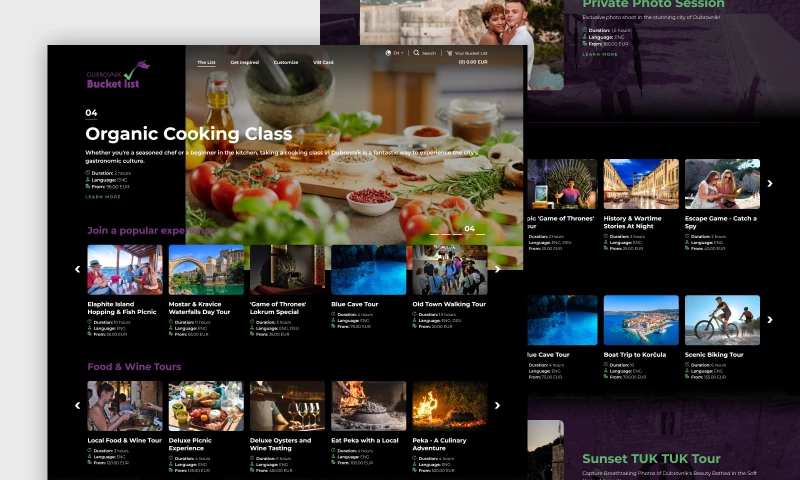Open Boat Trip to Korčula thumbnail

[x=641, y=320]
